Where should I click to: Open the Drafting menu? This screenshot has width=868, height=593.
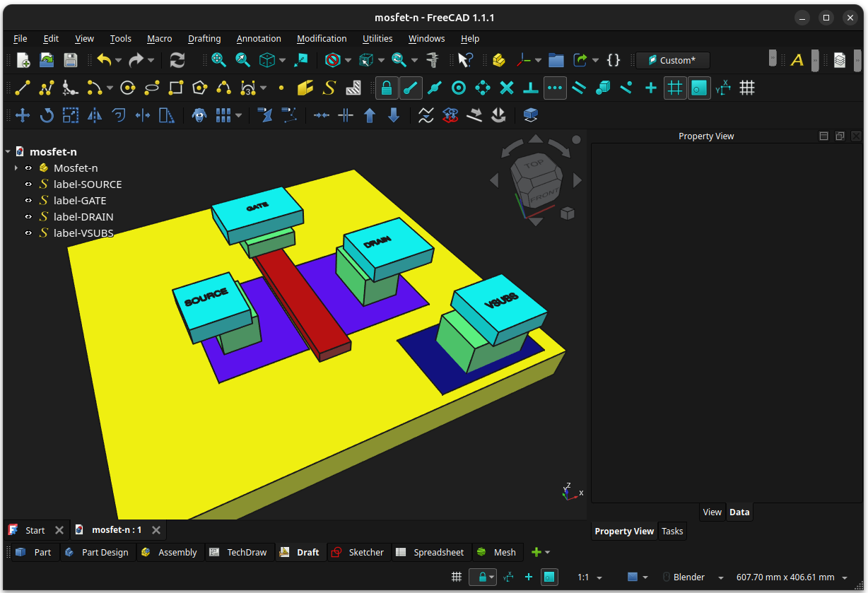pos(204,39)
